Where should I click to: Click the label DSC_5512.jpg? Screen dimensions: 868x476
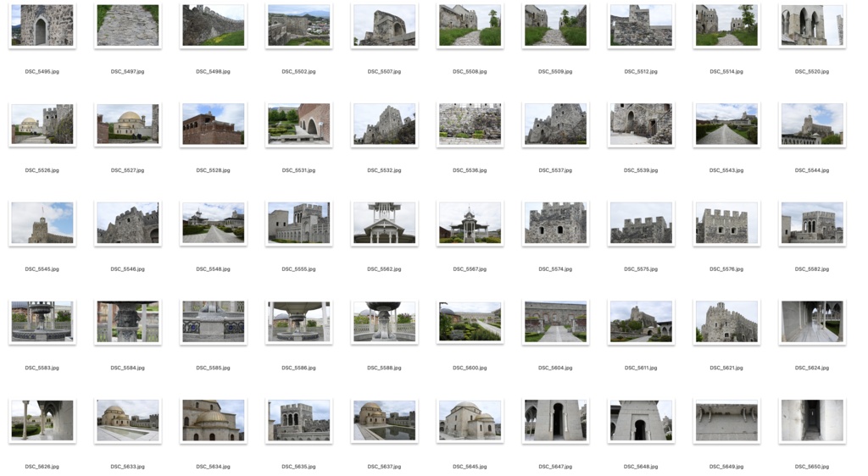641,71
